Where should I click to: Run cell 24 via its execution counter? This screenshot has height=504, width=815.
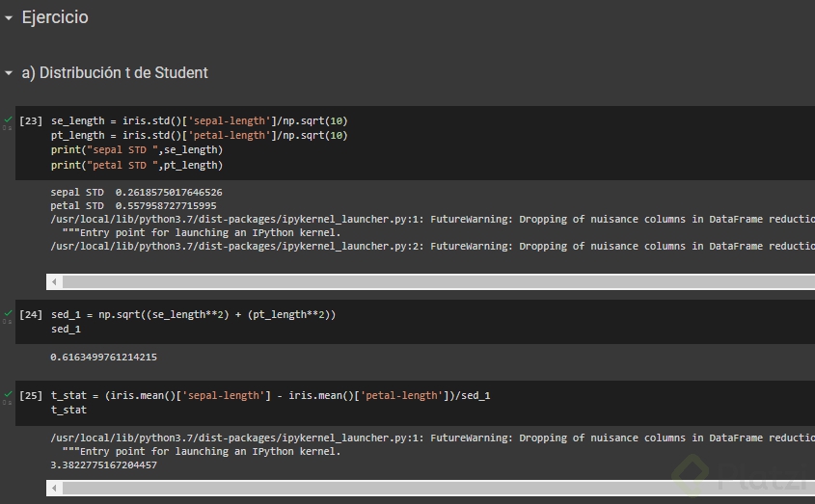coord(31,315)
